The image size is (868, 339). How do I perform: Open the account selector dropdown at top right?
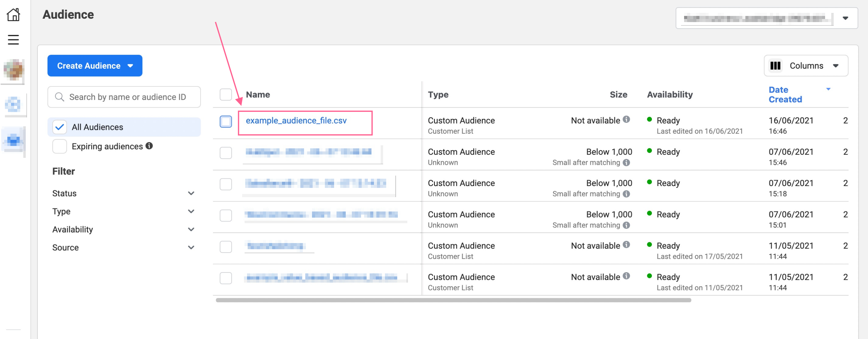click(x=845, y=18)
